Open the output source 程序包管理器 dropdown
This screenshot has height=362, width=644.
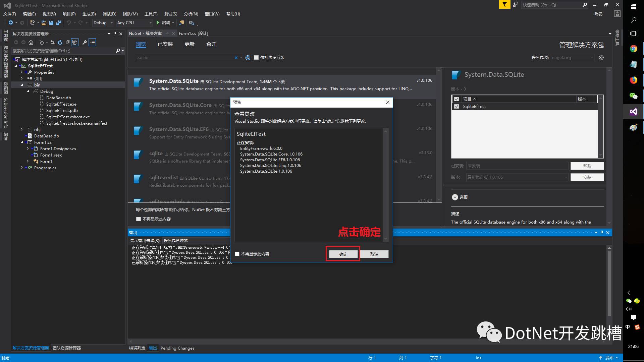pos(196,241)
